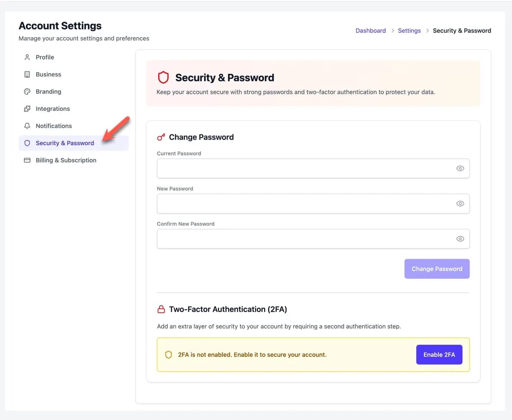The image size is (512, 420).
Task: Click the Billing credit card icon
Action: pyautogui.click(x=27, y=160)
